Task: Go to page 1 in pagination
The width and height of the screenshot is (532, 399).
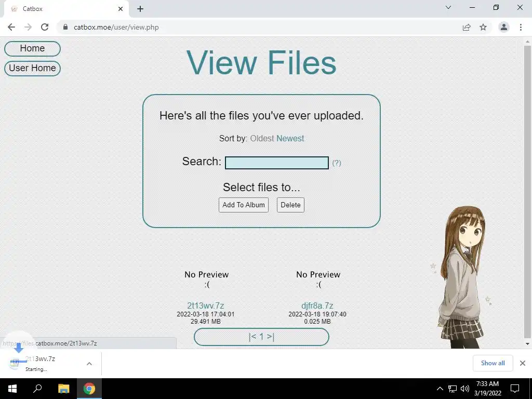Action: (262, 337)
